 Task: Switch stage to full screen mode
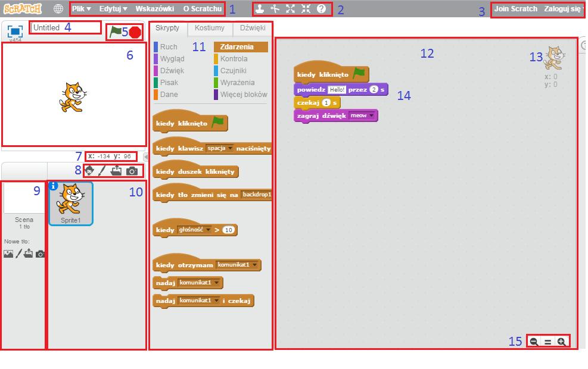tap(15, 31)
